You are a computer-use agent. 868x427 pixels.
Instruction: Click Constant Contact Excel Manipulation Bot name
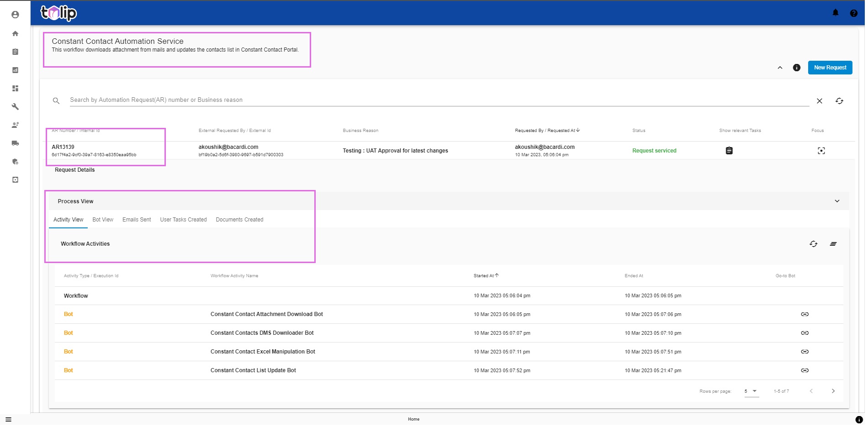pos(263,352)
